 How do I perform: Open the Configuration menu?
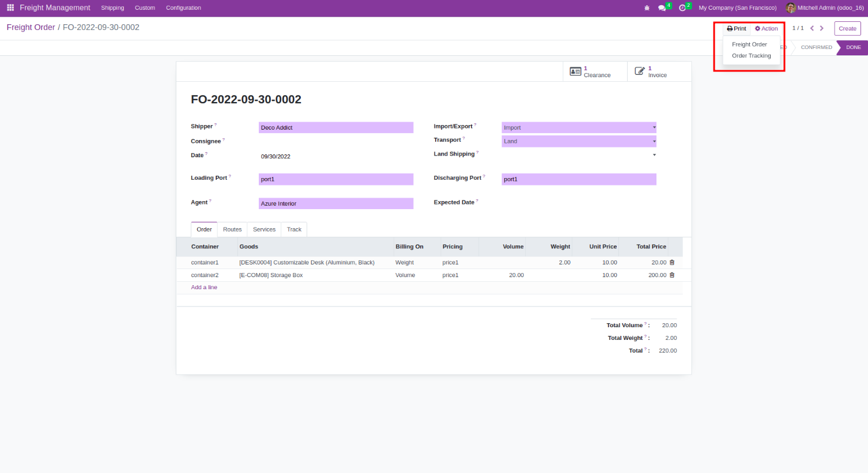(183, 8)
